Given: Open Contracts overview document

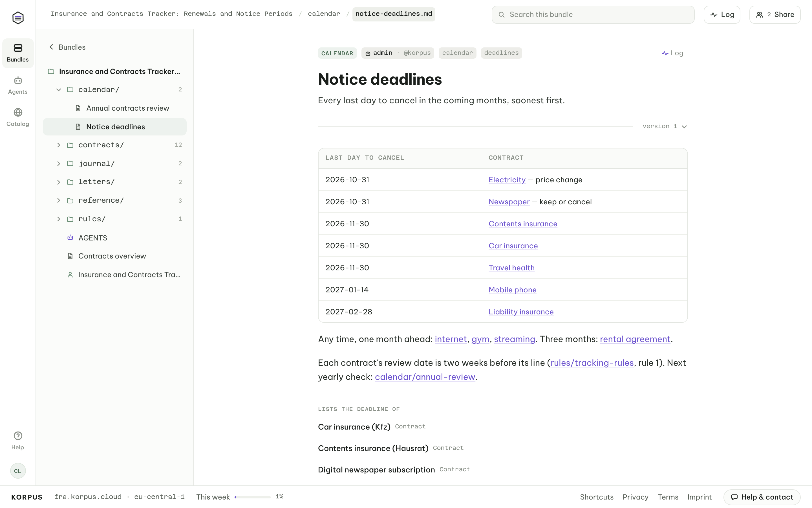Looking at the screenshot, I should click(114, 256).
